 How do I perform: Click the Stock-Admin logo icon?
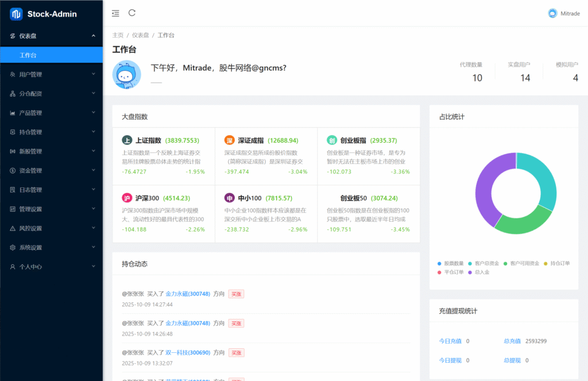tap(16, 14)
